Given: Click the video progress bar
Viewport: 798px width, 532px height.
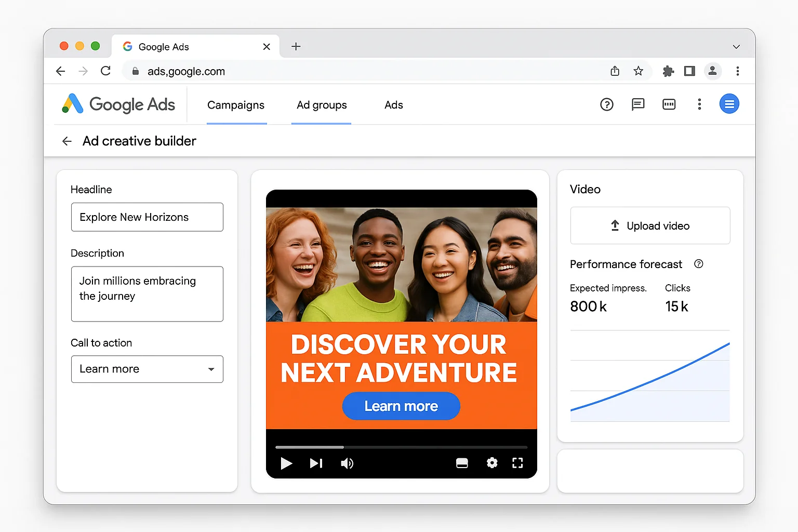Looking at the screenshot, I should point(401,447).
